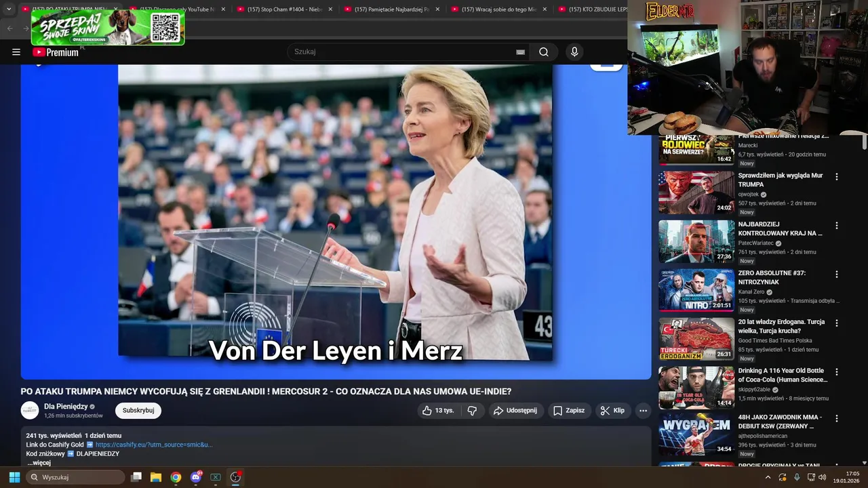The height and width of the screenshot is (488, 868).
Task: Create a clip with Klip button
Action: click(x=612, y=411)
